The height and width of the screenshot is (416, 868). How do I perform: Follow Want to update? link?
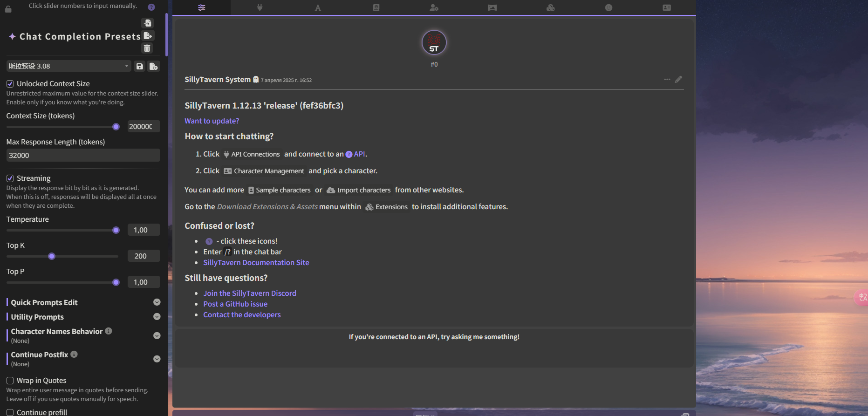212,121
